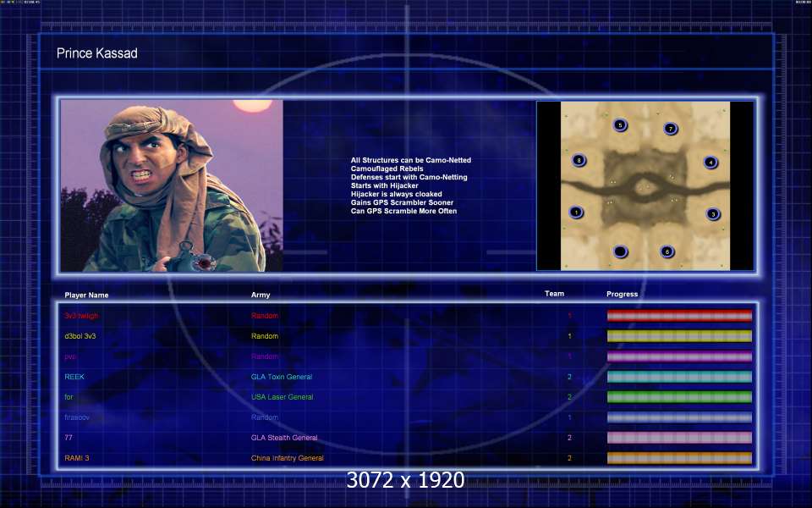
Task: Click the red progress bar for 3v3 twiligh
Action: (679, 316)
